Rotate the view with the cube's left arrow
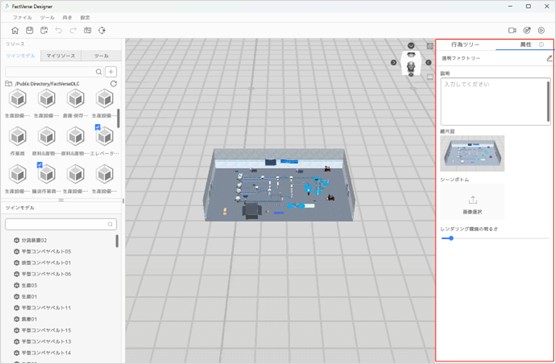The image size is (556, 364). pyautogui.click(x=394, y=62)
